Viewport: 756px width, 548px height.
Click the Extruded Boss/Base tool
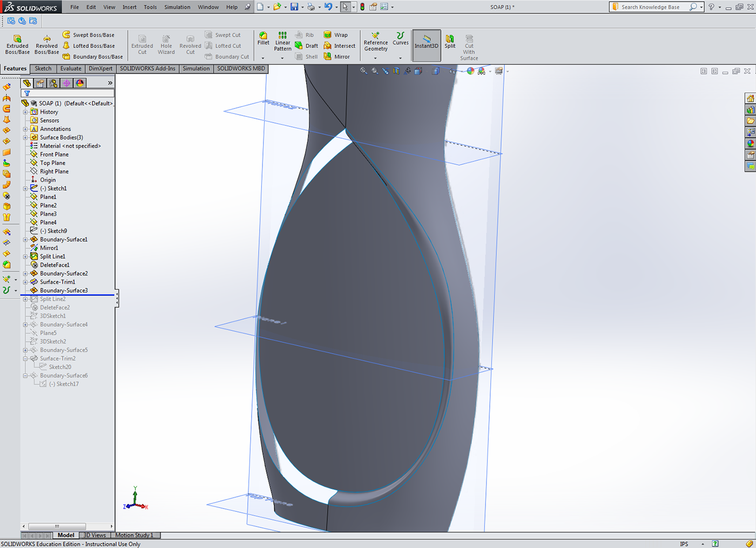tap(17, 44)
